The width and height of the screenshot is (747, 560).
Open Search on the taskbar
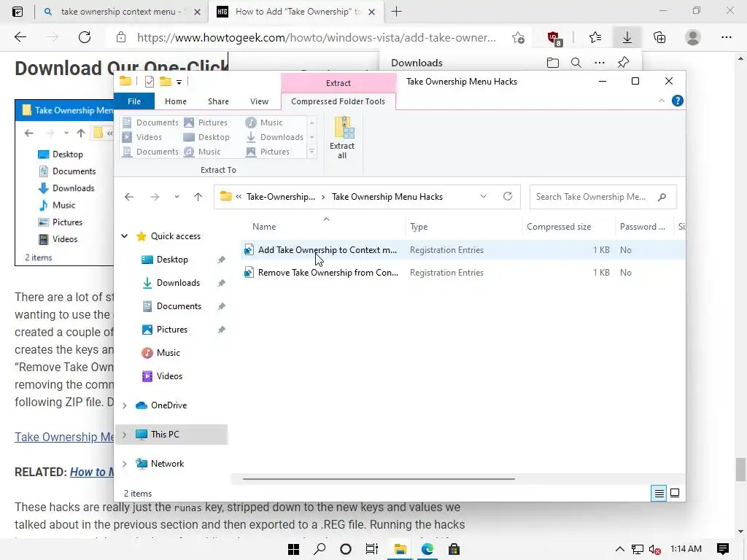point(320,549)
